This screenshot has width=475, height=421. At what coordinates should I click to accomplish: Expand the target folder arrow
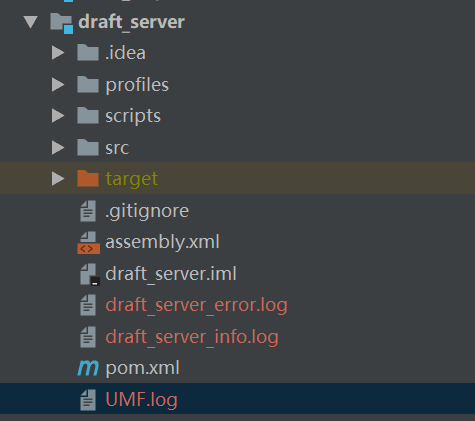point(58,179)
